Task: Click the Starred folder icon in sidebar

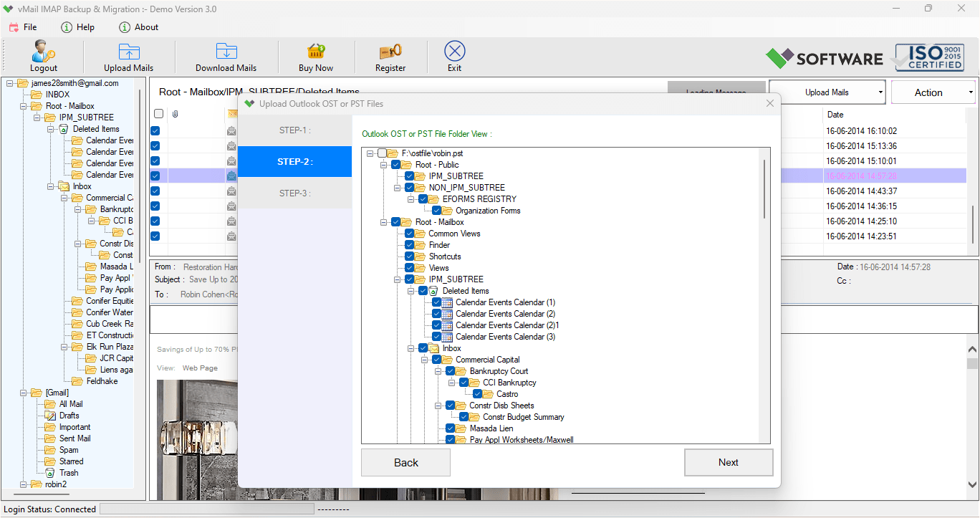Action: point(49,461)
